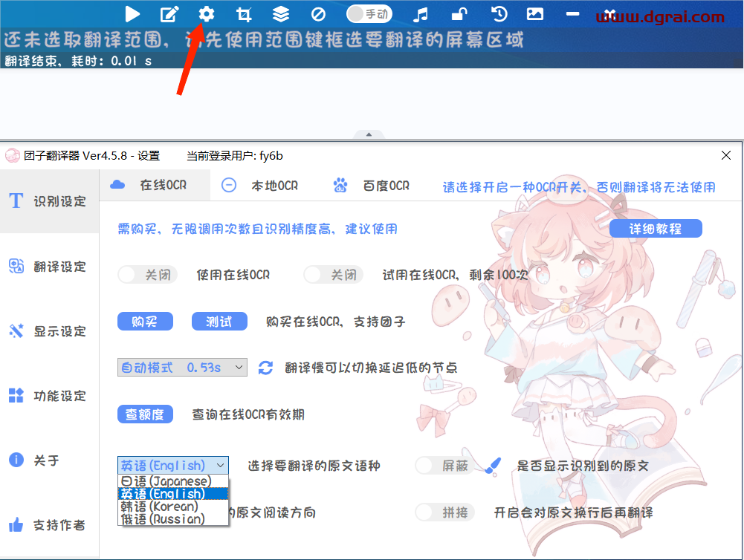Click the layers stack icon

(x=281, y=14)
